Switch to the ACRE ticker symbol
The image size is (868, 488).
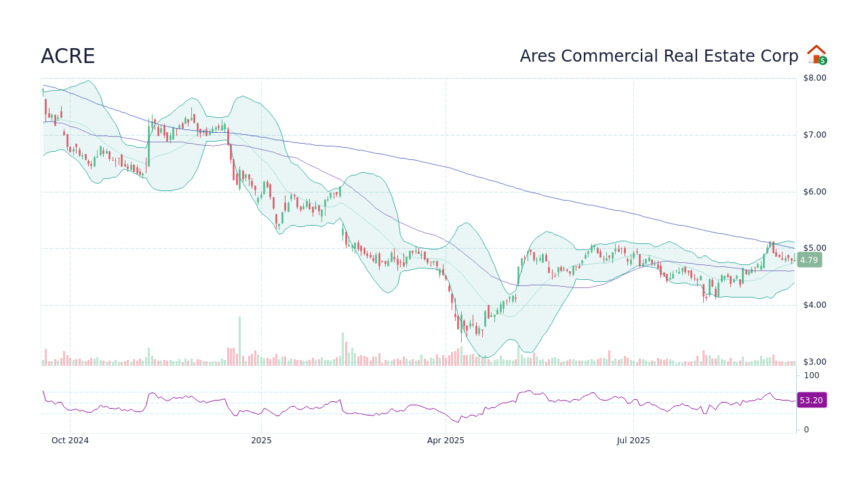(68, 56)
